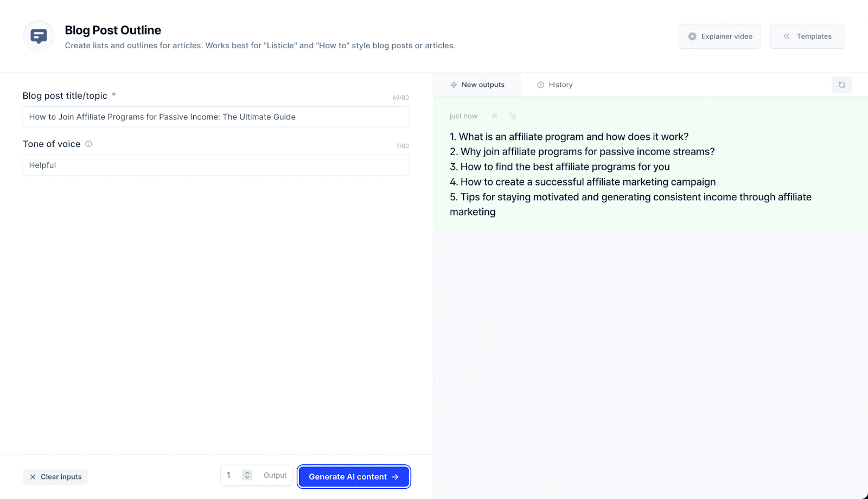Screen dimensions: 868x499
Task: Click the 'Blog post title/topic' field label
Action: coord(65,95)
